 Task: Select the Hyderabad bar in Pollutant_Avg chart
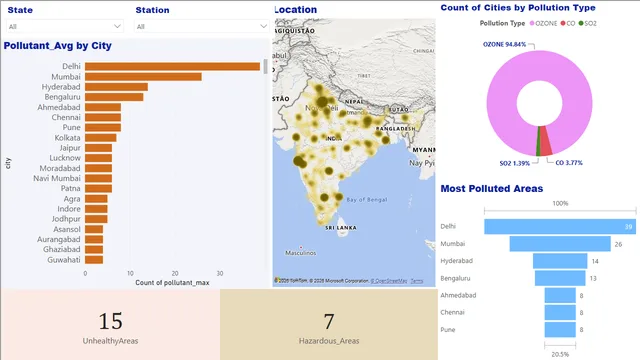click(x=116, y=87)
